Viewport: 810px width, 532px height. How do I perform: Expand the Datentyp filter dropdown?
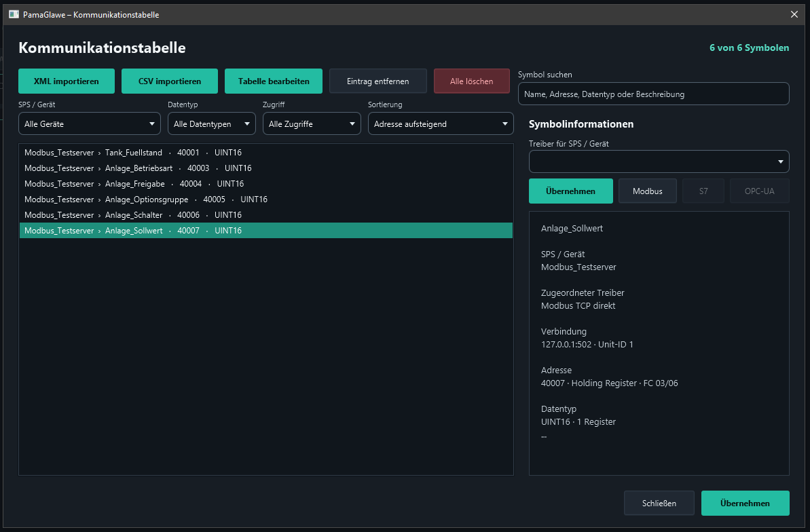tap(212, 124)
